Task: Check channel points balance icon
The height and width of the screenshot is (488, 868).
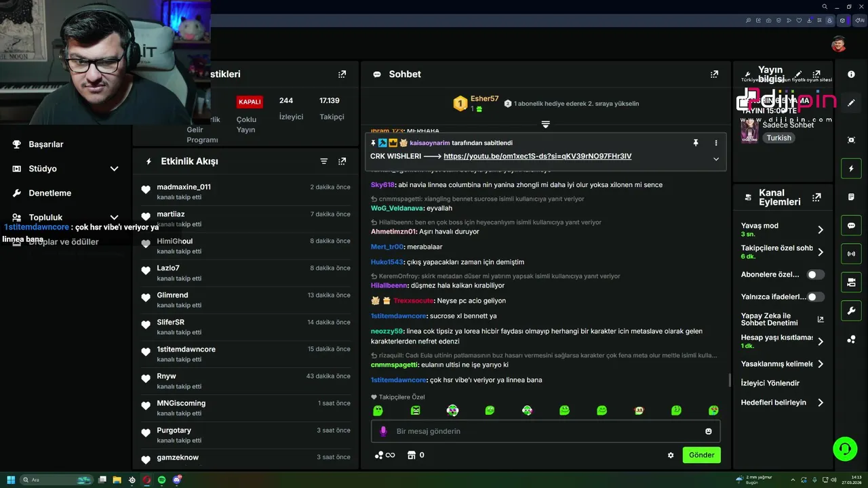Action: coord(384,455)
